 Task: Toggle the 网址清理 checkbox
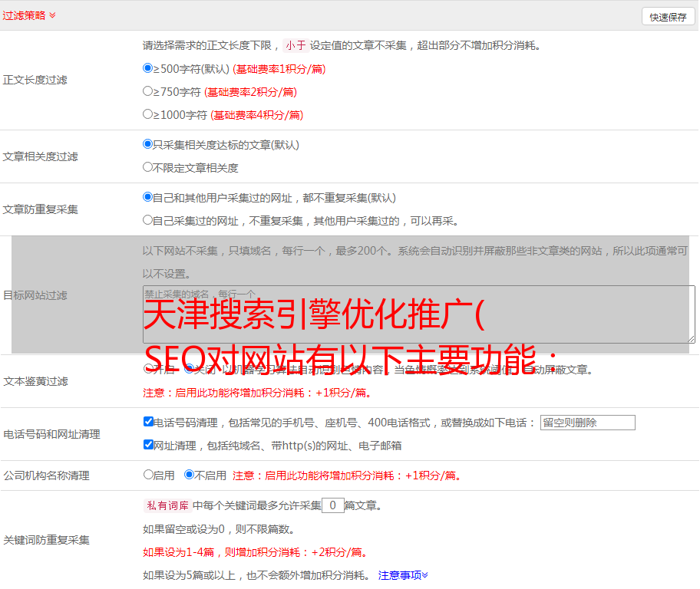pyautogui.click(x=148, y=445)
